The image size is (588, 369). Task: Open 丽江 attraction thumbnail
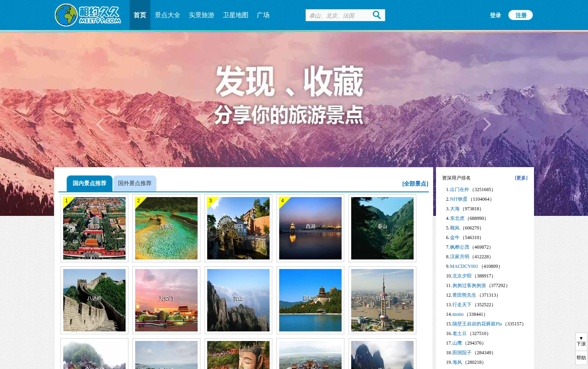238,228
